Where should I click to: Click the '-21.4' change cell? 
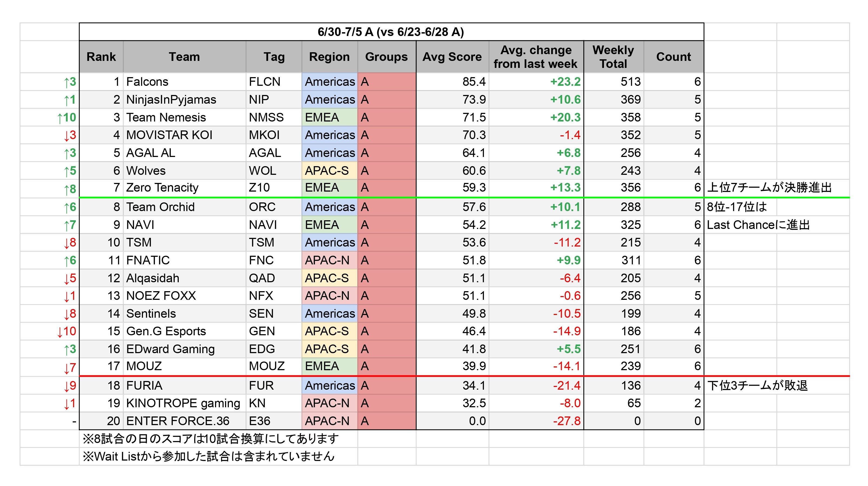tap(536, 386)
